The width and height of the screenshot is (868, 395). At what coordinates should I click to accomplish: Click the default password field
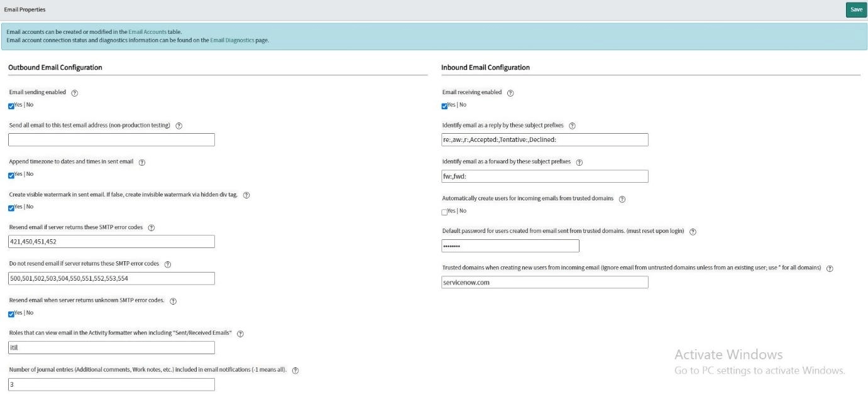(510, 246)
